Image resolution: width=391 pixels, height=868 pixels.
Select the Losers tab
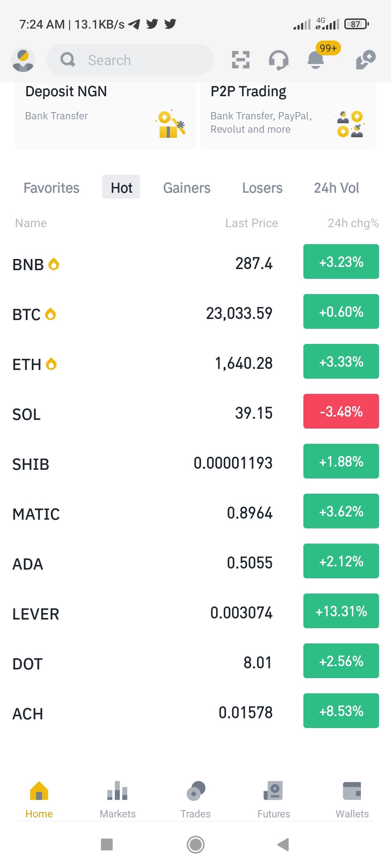point(262,188)
